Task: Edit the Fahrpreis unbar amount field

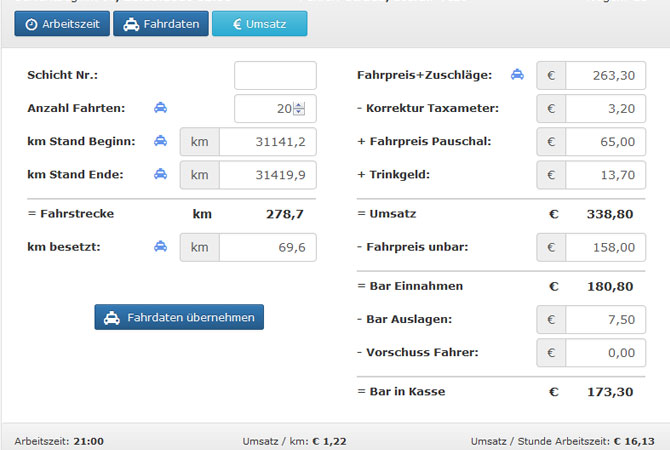Action: tap(605, 247)
